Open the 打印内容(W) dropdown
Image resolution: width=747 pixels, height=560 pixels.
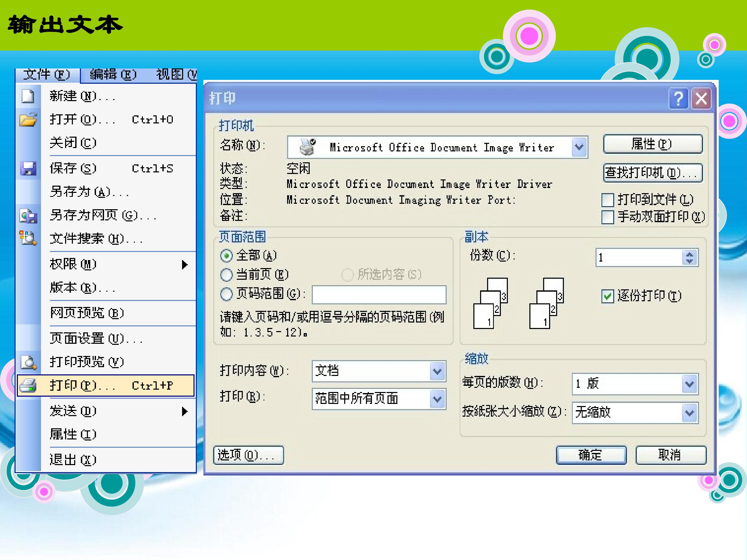pyautogui.click(x=438, y=371)
